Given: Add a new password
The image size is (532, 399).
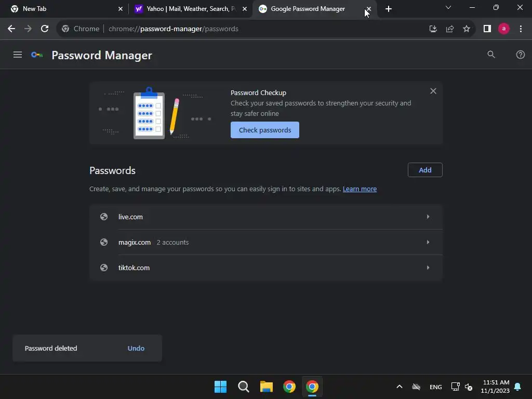Looking at the screenshot, I should pos(425,170).
